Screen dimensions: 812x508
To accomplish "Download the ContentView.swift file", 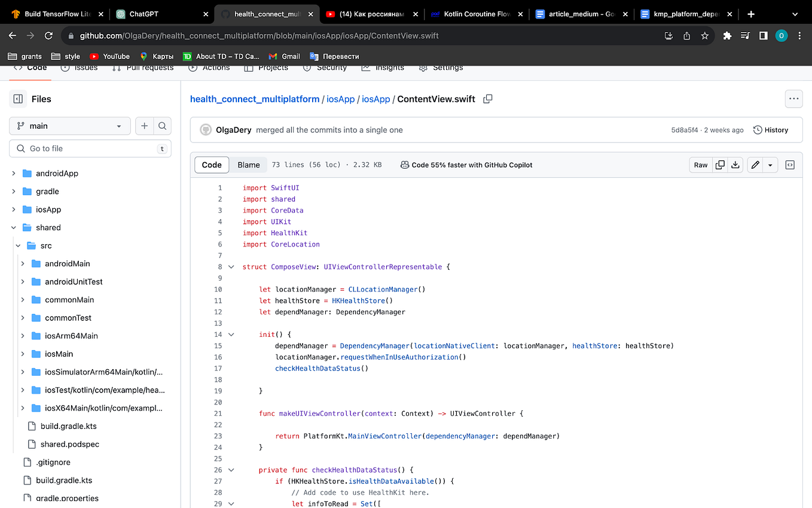I will (735, 165).
